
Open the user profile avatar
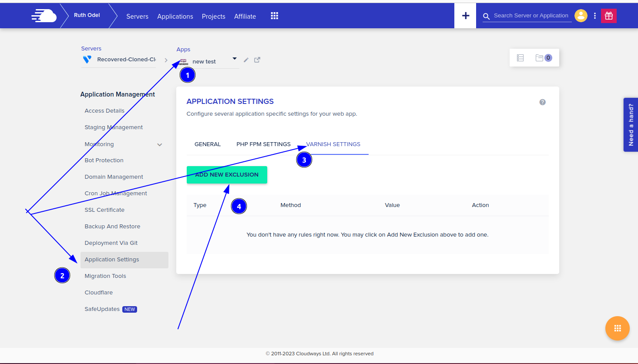click(x=581, y=16)
